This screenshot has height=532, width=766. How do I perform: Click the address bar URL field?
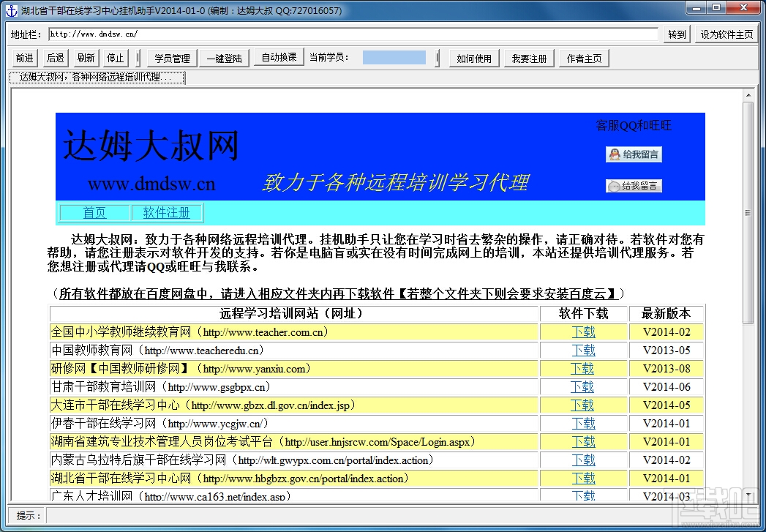pos(353,34)
